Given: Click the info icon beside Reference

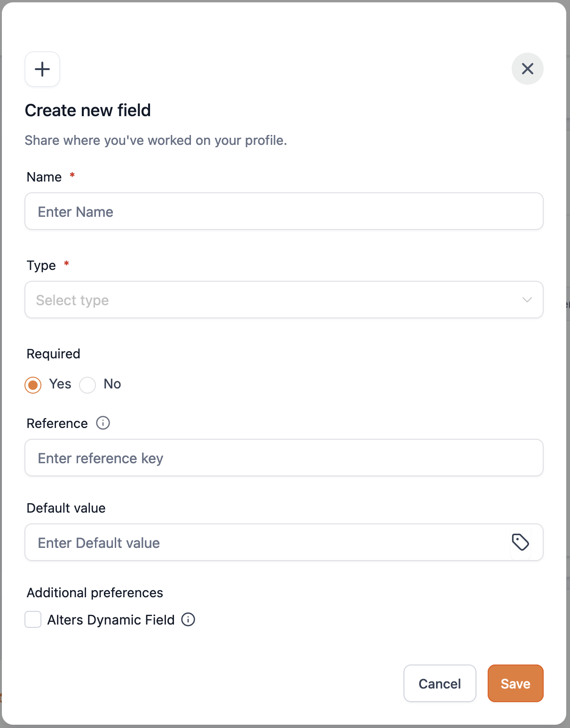Looking at the screenshot, I should (x=103, y=423).
